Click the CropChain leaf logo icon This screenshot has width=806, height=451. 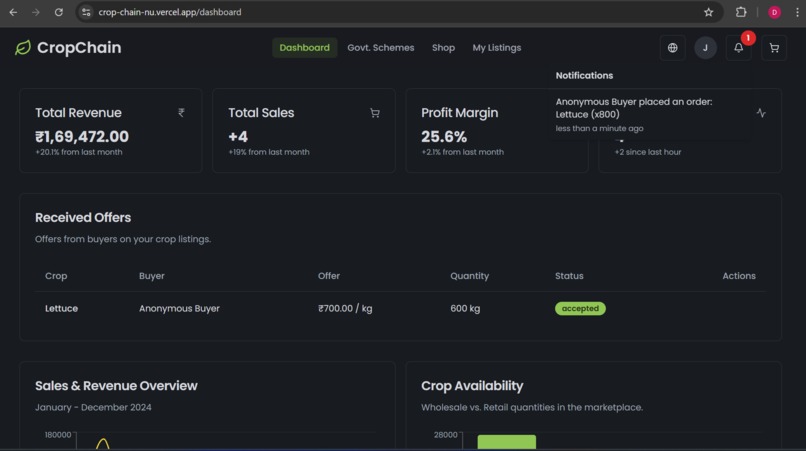[23, 48]
